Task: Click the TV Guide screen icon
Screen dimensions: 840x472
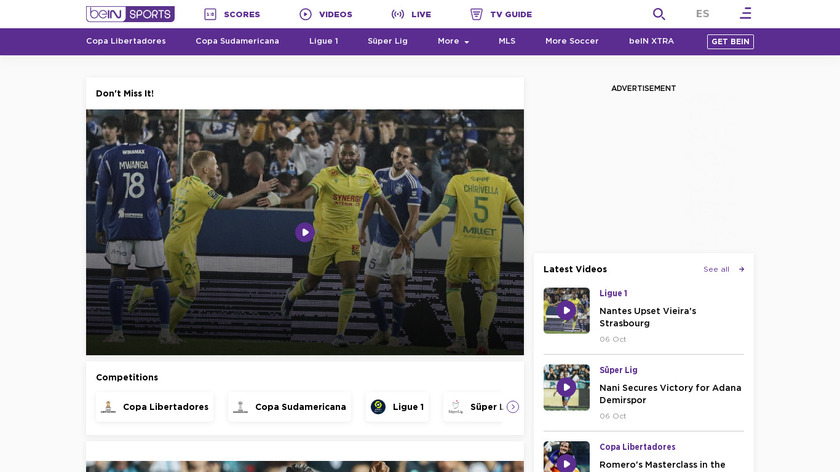Action: pos(476,14)
